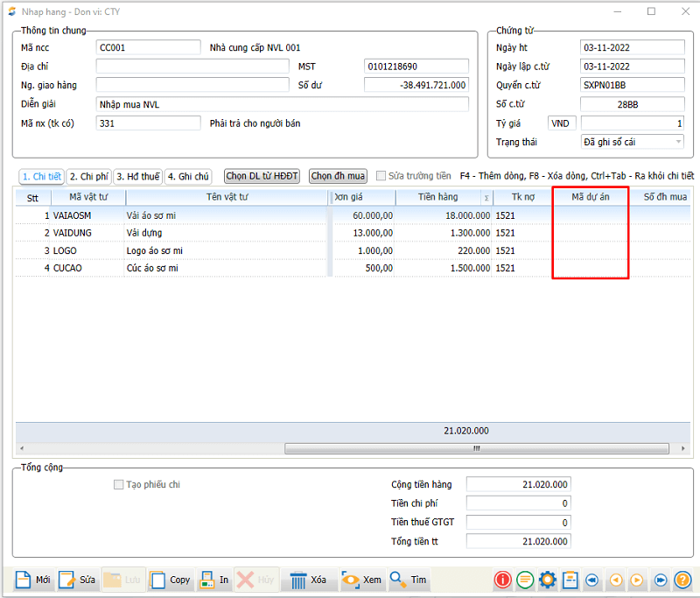Select the LOGO material code cell
Image resolution: width=700 pixels, height=598 pixels.
click(x=87, y=250)
